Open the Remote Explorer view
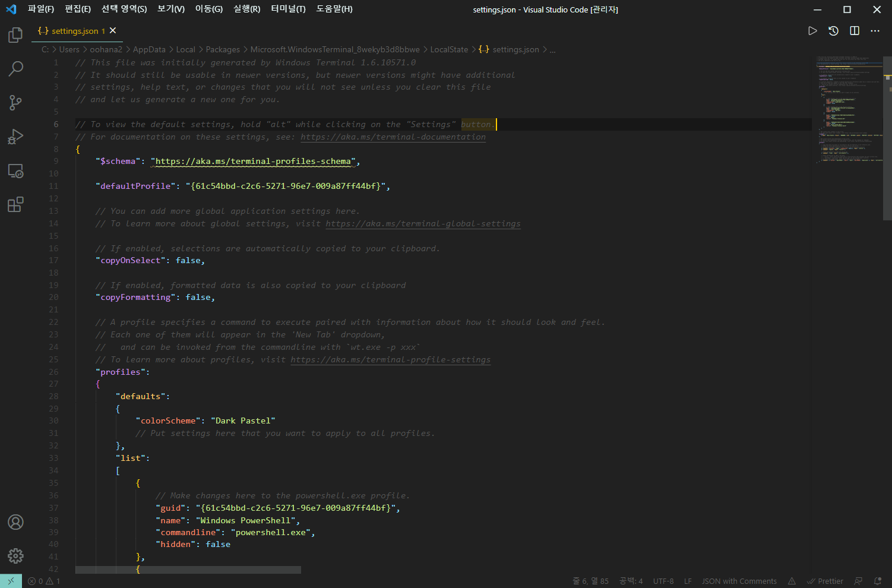Viewport: 892px width, 588px height. 15,171
